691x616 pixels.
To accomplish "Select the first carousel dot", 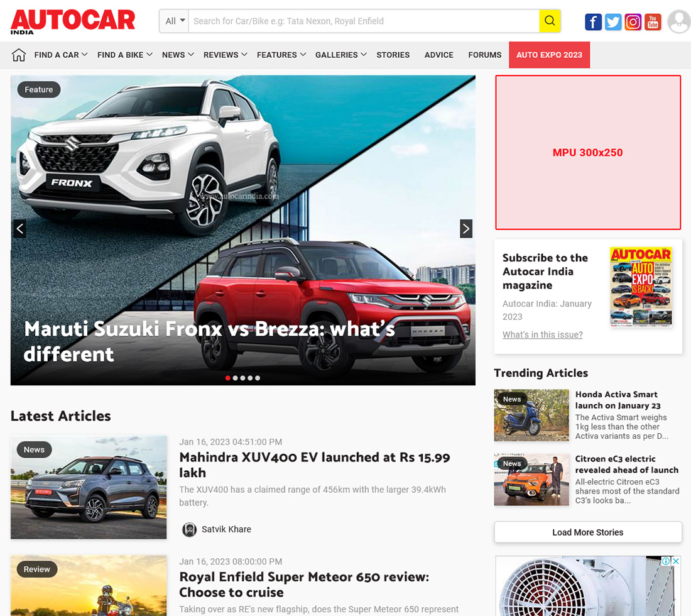I will point(227,378).
